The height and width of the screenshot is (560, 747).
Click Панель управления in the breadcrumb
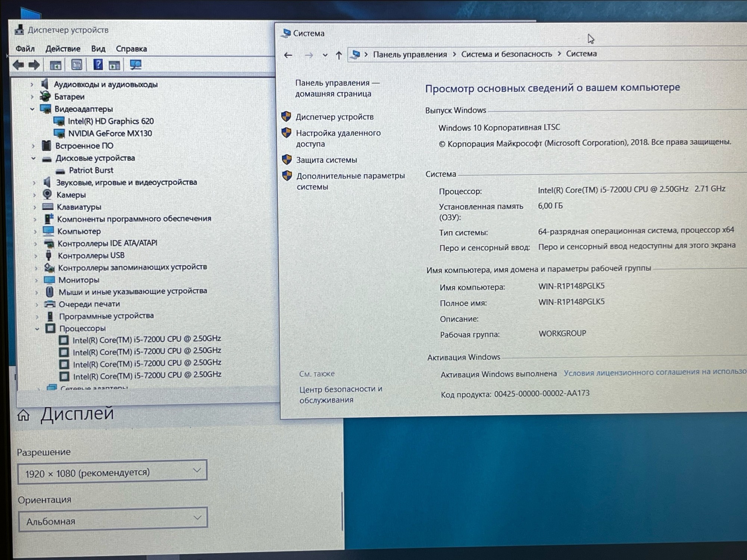point(410,55)
